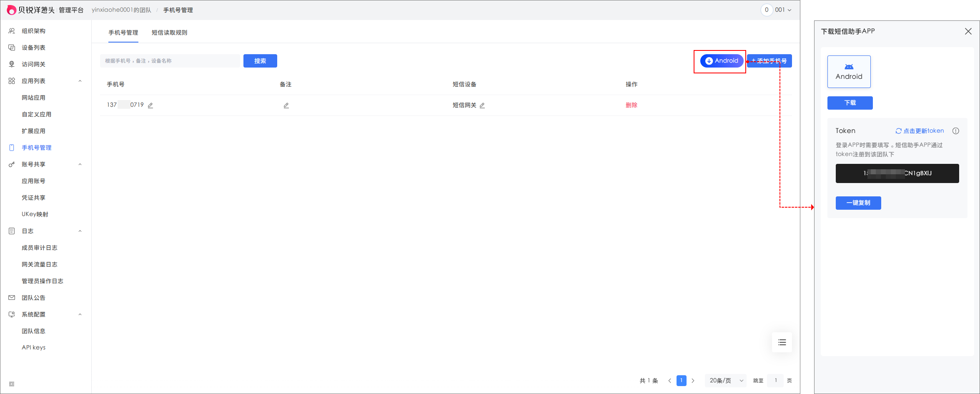Open the floating list icon button
980x394 pixels.
[x=782, y=342]
